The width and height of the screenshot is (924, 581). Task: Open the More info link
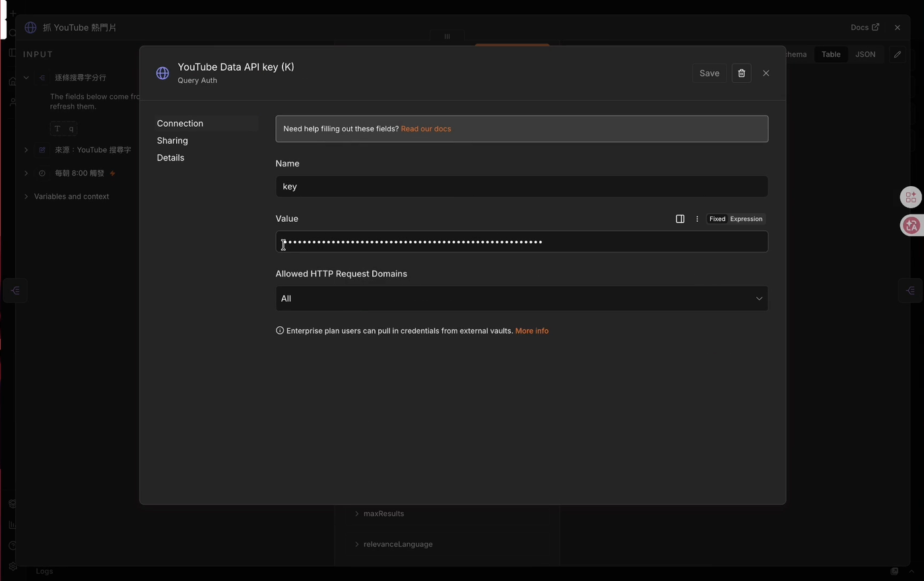pos(531,331)
